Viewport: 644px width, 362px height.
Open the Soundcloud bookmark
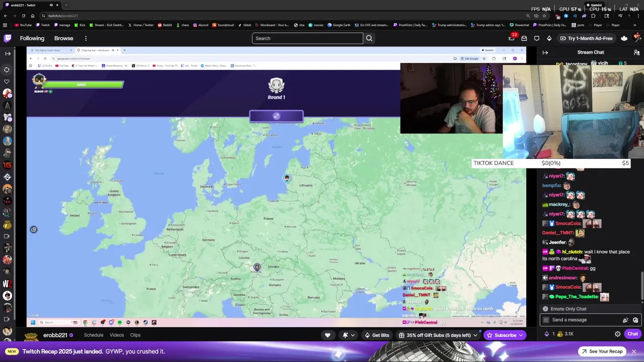223,25
